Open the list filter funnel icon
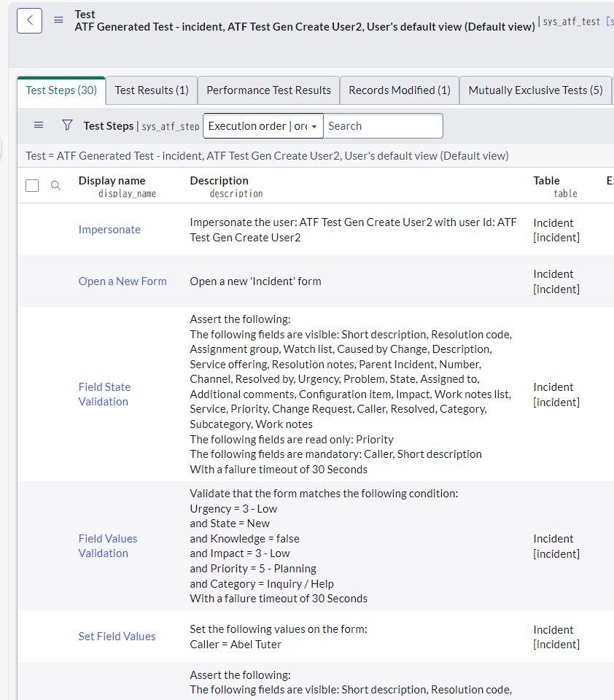This screenshot has width=614, height=700. pyautogui.click(x=67, y=125)
